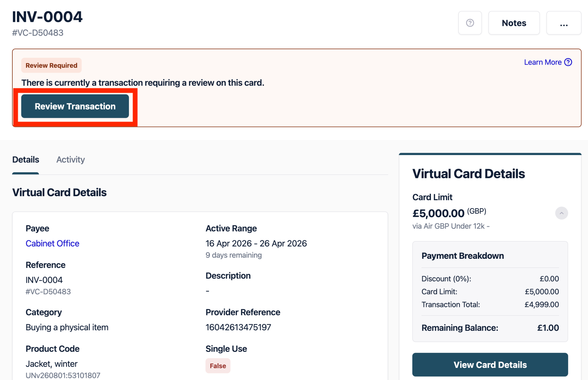Click the product code UNv260801:53101807
The width and height of the screenshot is (588, 380).
pyautogui.click(x=63, y=375)
